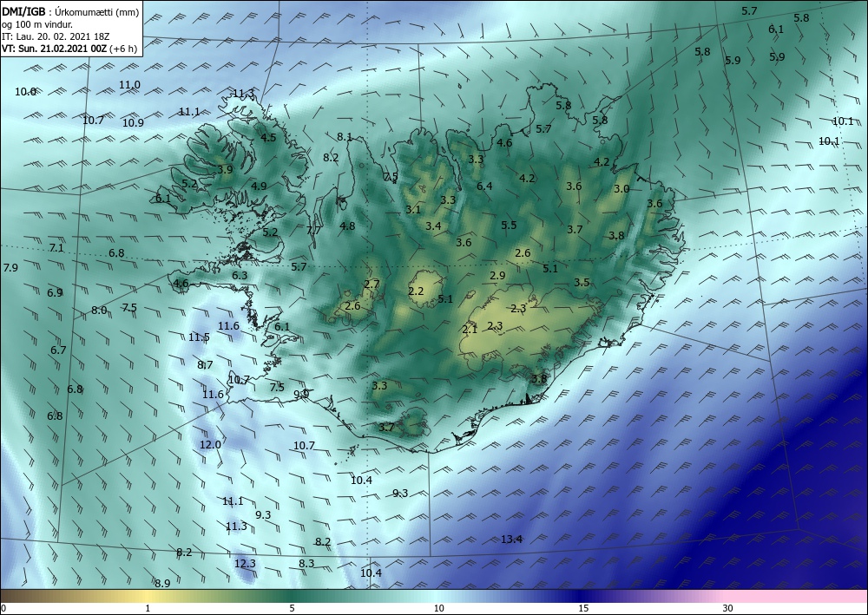Viewport: 868px width, 615px height.
Task: Click the 'IT: Lau. 20. 02. 2021 18Z' line
Action: pos(56,36)
